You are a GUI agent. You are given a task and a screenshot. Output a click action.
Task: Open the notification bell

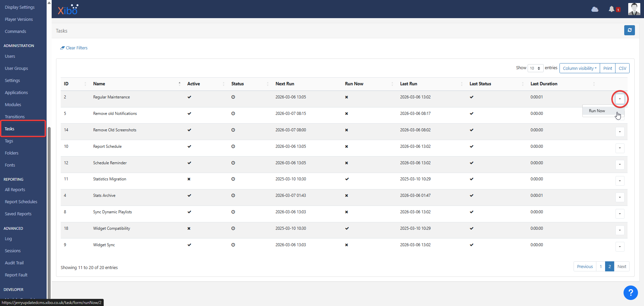(x=611, y=9)
